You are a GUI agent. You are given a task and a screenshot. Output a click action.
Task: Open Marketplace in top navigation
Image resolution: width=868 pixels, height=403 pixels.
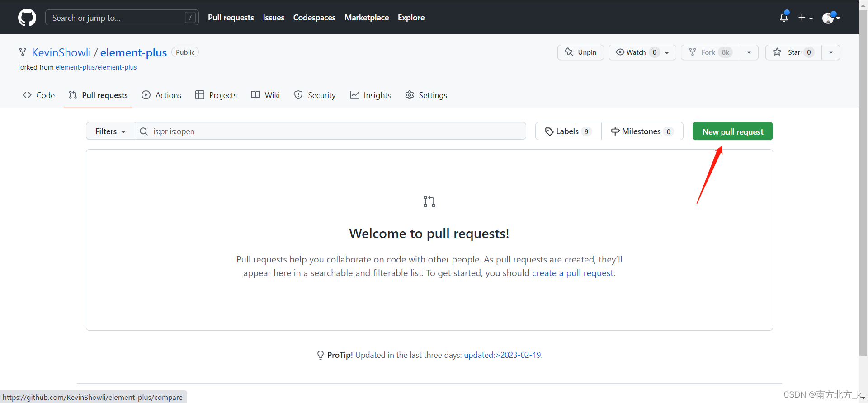pos(367,18)
